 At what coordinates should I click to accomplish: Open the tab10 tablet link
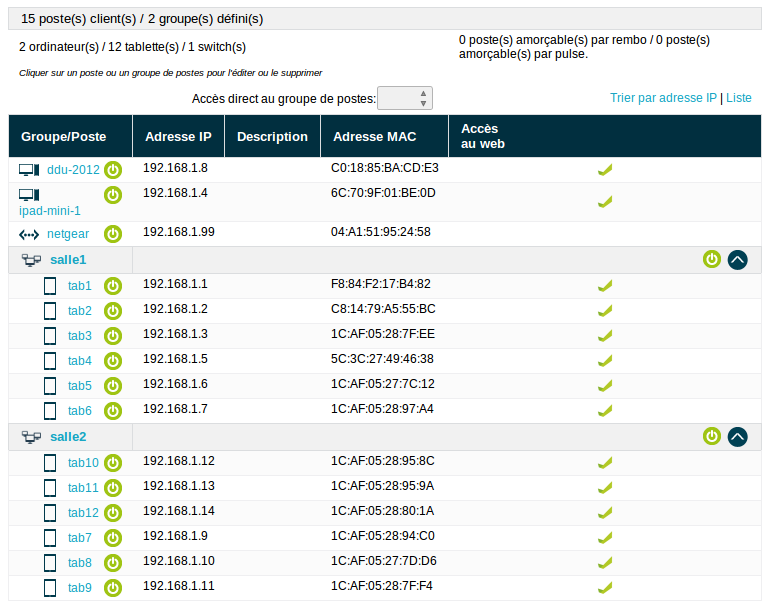[x=83, y=463]
